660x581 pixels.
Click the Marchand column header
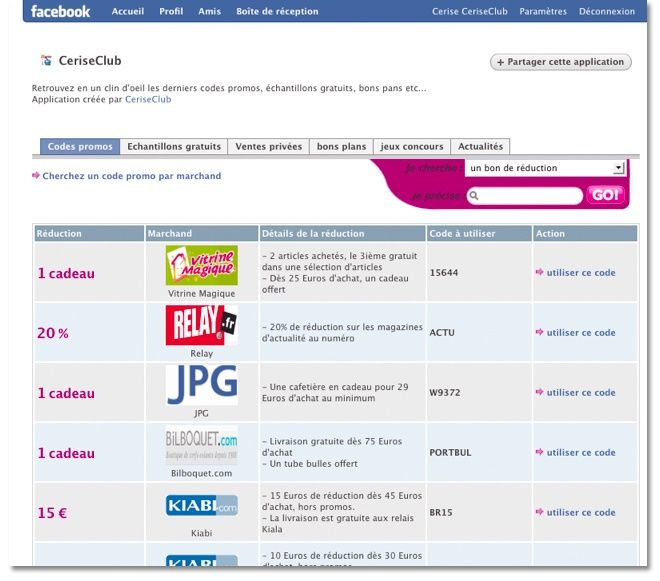(x=202, y=233)
